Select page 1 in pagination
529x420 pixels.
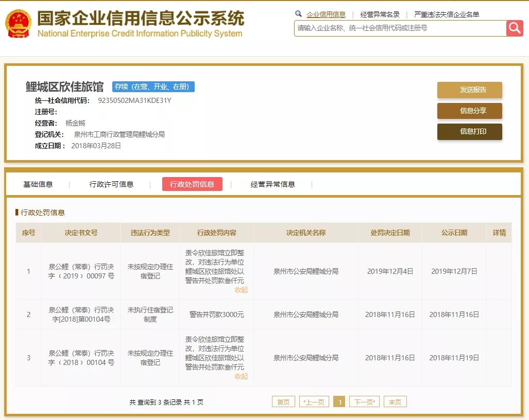pyautogui.click(x=339, y=402)
